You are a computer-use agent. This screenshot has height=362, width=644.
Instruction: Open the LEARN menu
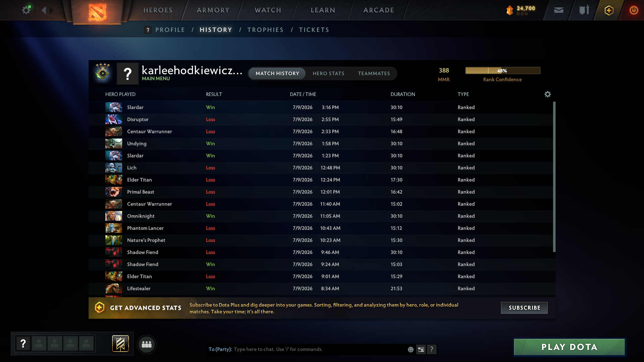323,10
